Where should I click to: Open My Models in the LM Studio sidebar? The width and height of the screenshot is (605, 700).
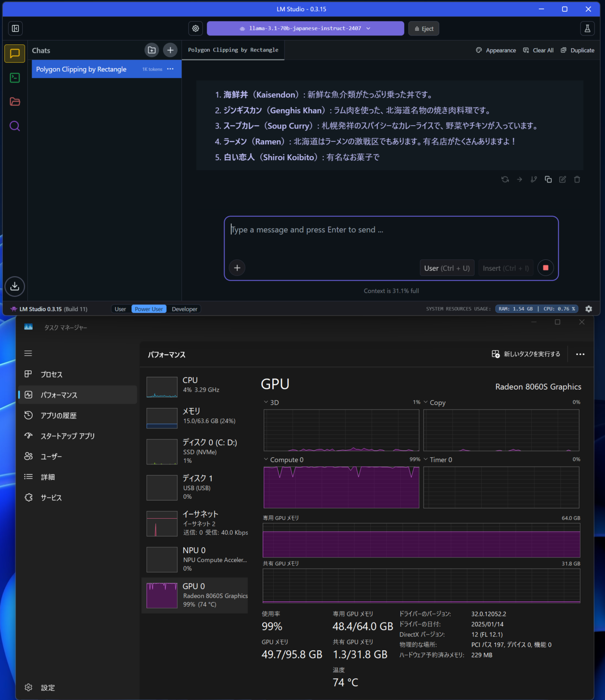click(x=14, y=102)
